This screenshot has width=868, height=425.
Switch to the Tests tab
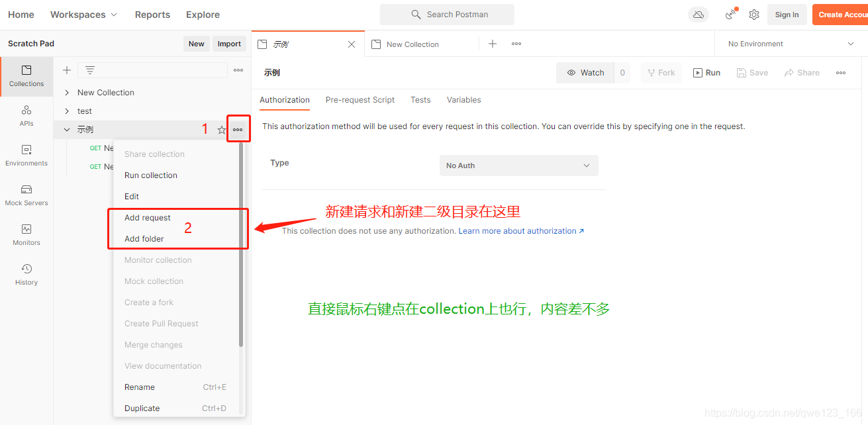[420, 100]
